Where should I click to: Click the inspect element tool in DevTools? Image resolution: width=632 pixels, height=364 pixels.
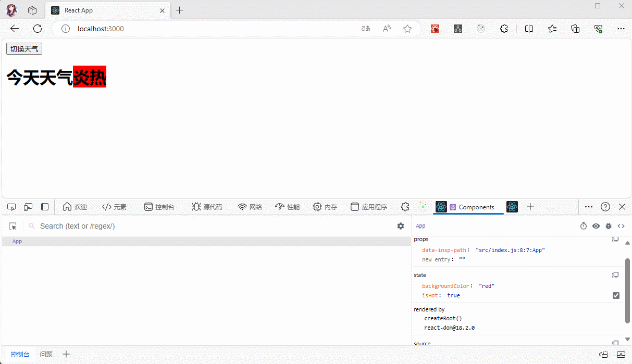11,207
